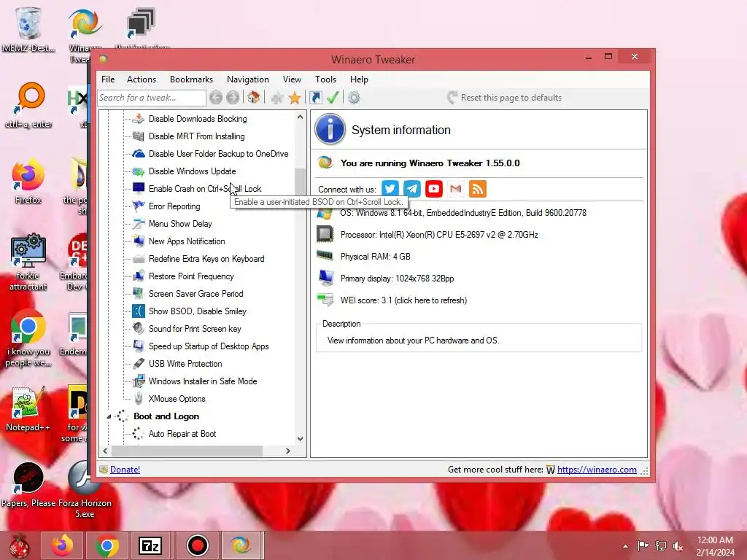Click the WEI score icon
The height and width of the screenshot is (560, 747).
[325, 300]
